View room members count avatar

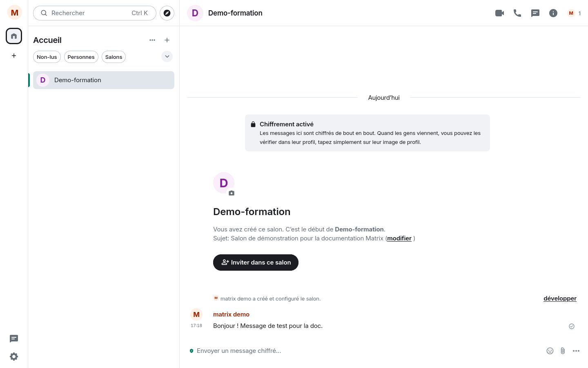(575, 13)
